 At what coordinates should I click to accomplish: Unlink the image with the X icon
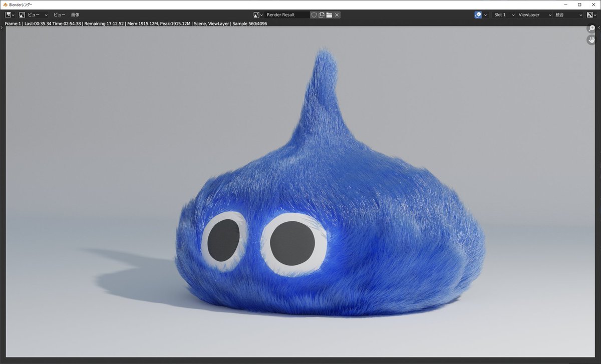pos(337,15)
